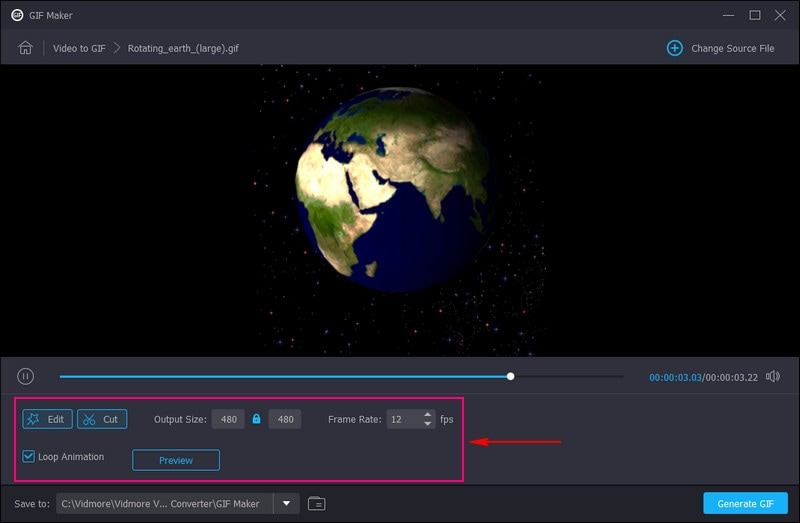
Task: Open the output folder icon
Action: (x=317, y=503)
